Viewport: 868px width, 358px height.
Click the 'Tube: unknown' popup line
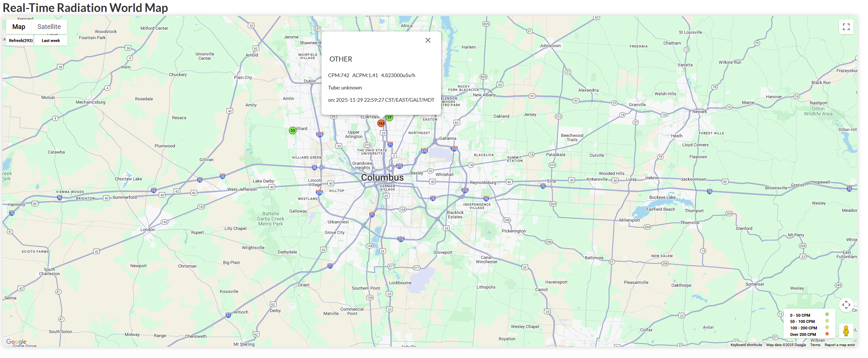click(345, 88)
